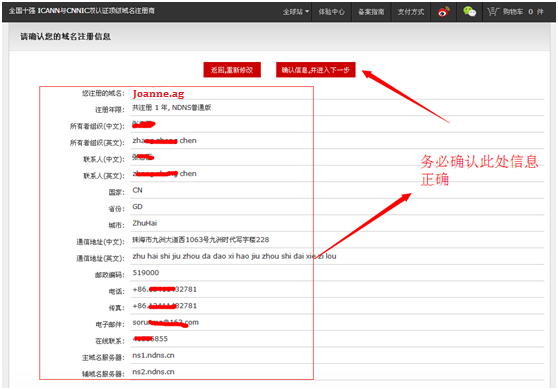Click the 购物车 0 件 cart label
This screenshot has width=558, height=390.
point(523,12)
